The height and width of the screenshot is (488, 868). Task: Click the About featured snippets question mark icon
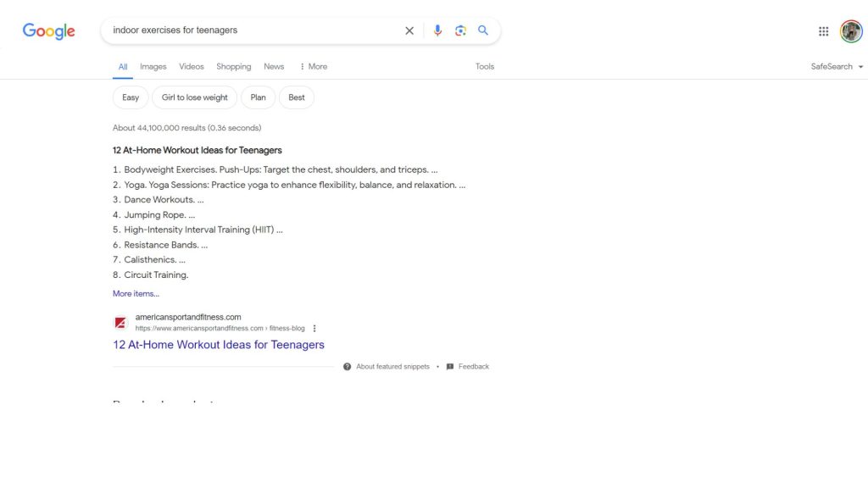click(347, 367)
